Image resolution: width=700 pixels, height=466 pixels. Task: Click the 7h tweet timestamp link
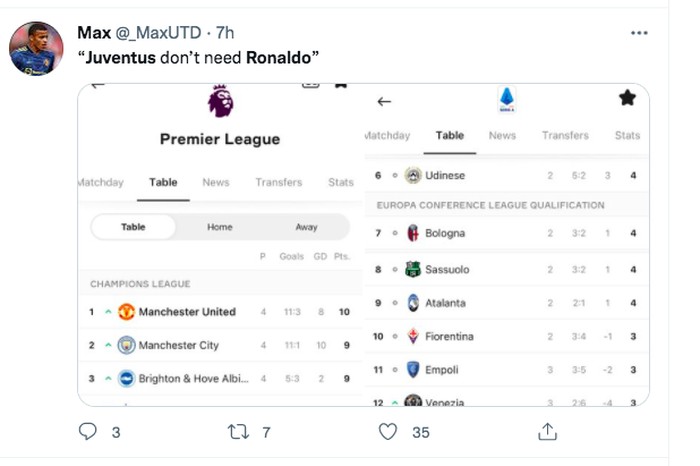coord(225,33)
